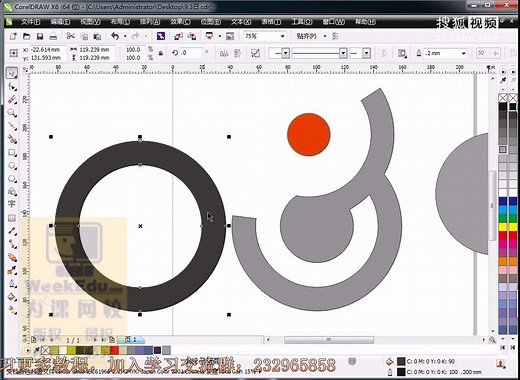Viewport: 520px width, 380px height.
Task: Select no-fill swatch in document palette
Action: coord(45,350)
